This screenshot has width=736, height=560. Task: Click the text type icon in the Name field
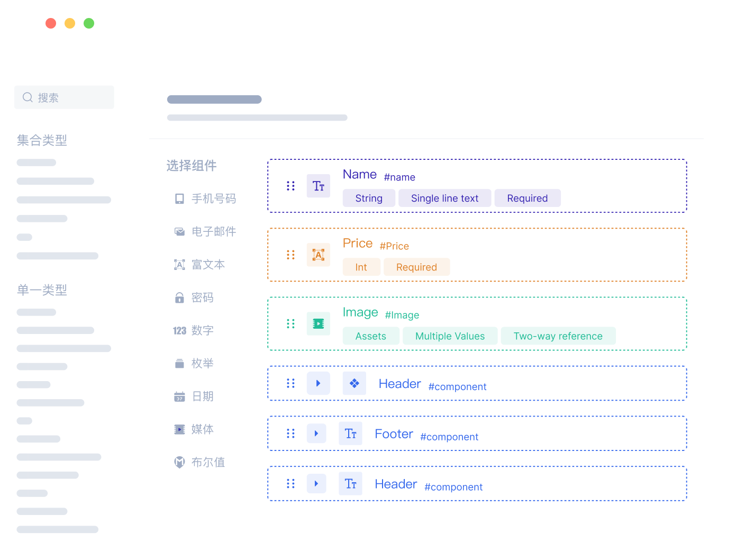(319, 186)
